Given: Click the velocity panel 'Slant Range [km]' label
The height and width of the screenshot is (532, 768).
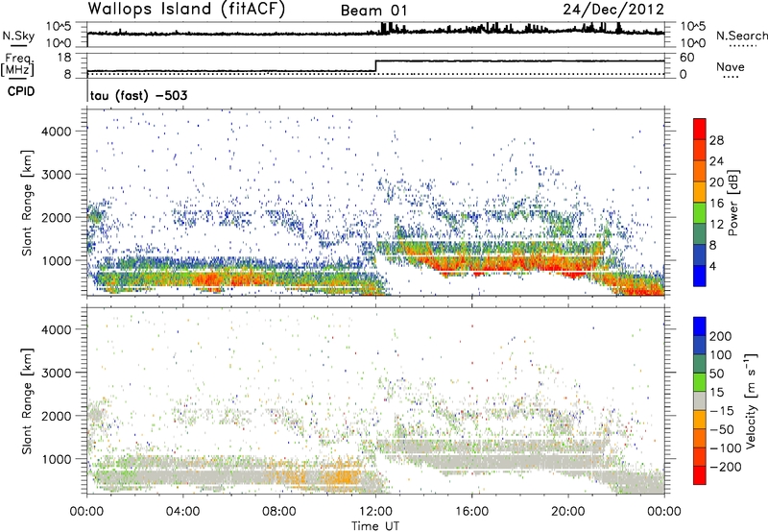Looking at the screenshot, I should pos(28,400).
